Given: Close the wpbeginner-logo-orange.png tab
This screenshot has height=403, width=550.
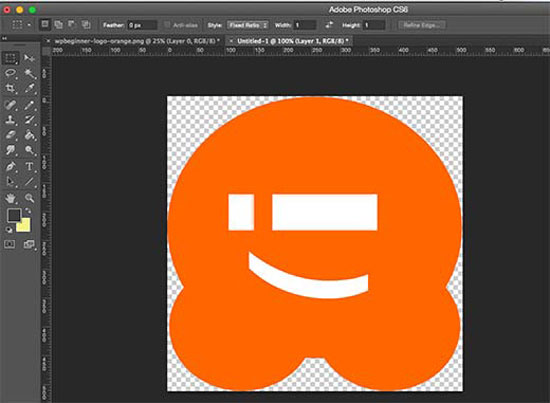Looking at the screenshot, I should coord(48,41).
